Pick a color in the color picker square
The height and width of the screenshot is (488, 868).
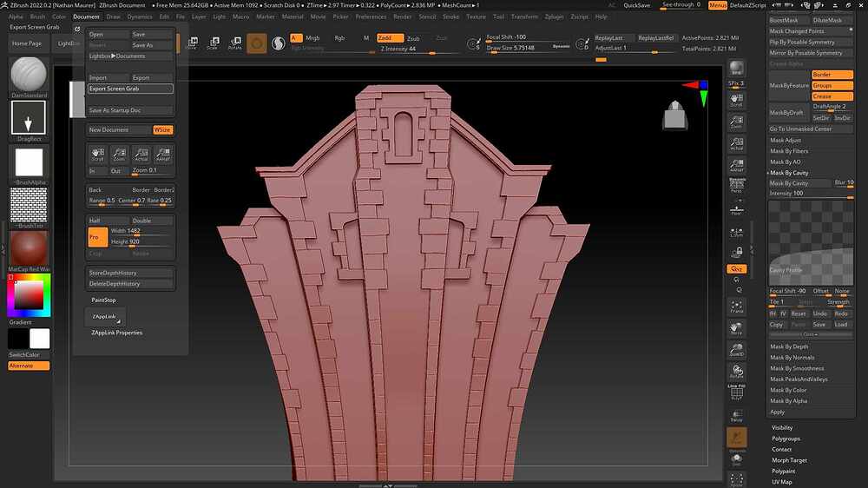29,294
